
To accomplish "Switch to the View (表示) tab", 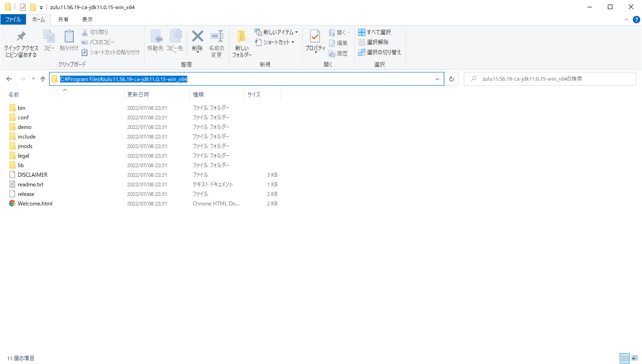I will 87,20.
